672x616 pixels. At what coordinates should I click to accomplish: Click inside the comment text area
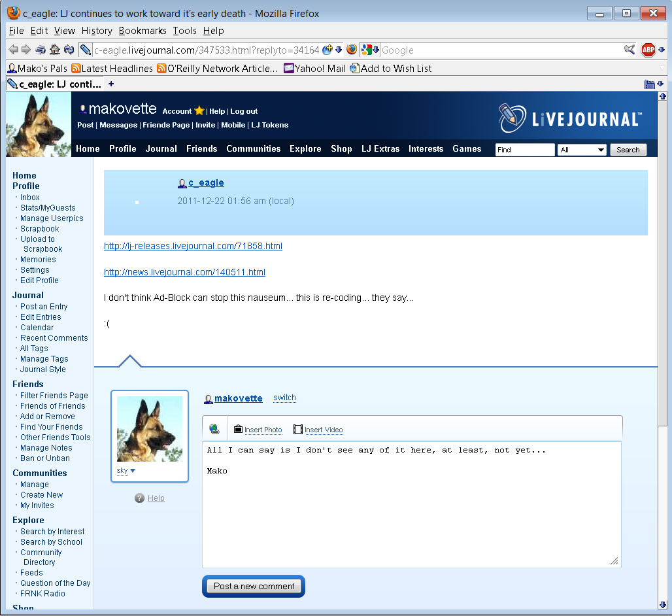pos(411,510)
